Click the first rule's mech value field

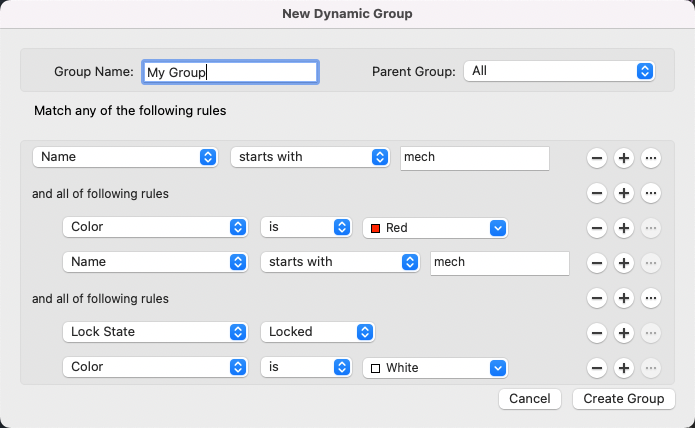click(x=474, y=158)
